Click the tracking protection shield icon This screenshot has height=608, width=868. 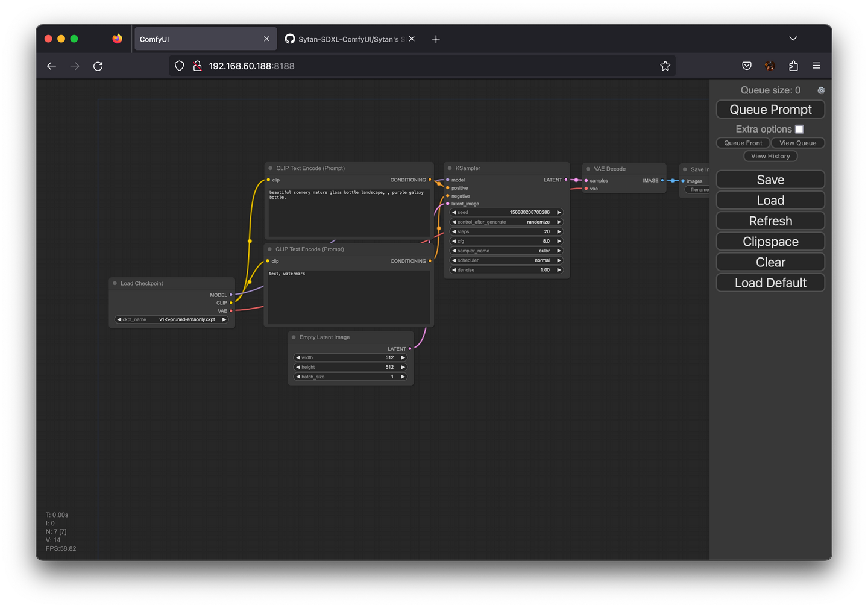pyautogui.click(x=179, y=66)
